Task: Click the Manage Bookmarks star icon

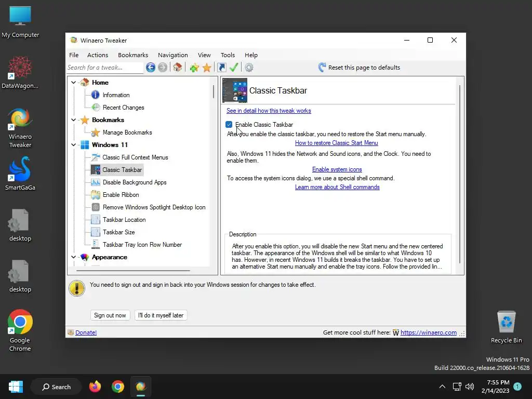Action: tap(96, 132)
